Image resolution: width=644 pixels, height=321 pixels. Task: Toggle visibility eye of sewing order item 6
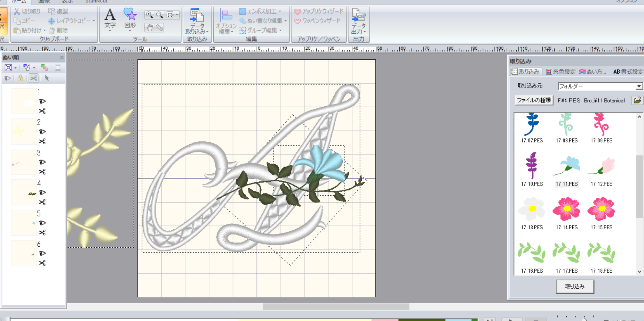point(42,253)
